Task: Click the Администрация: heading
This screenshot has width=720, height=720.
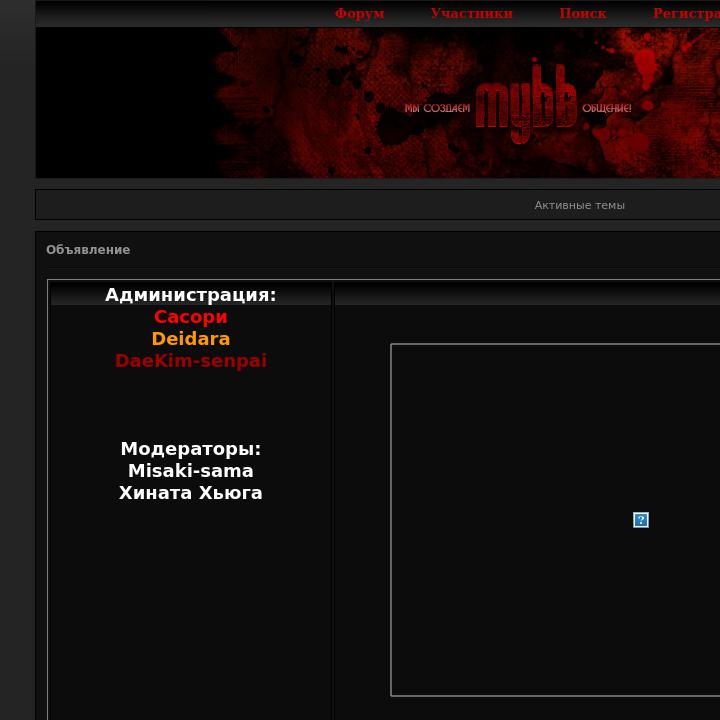Action: [x=191, y=295]
